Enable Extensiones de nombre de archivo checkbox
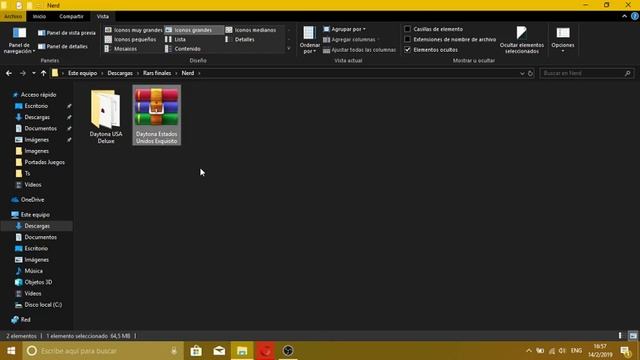Image resolution: width=640 pixels, height=360 pixels. (x=407, y=39)
